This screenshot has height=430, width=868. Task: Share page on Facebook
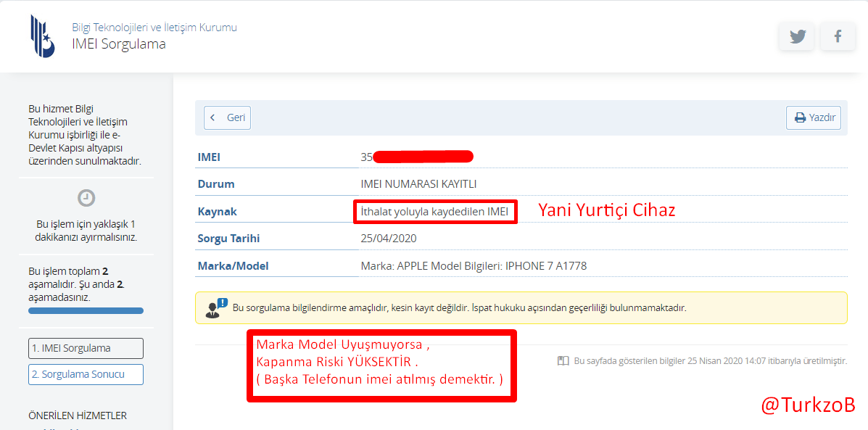point(838,36)
